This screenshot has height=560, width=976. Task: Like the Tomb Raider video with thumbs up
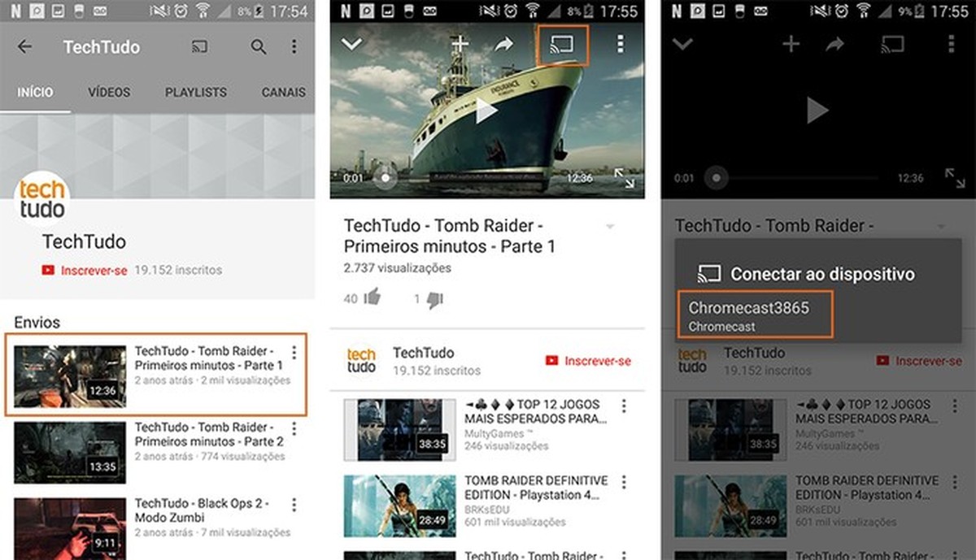point(373,298)
